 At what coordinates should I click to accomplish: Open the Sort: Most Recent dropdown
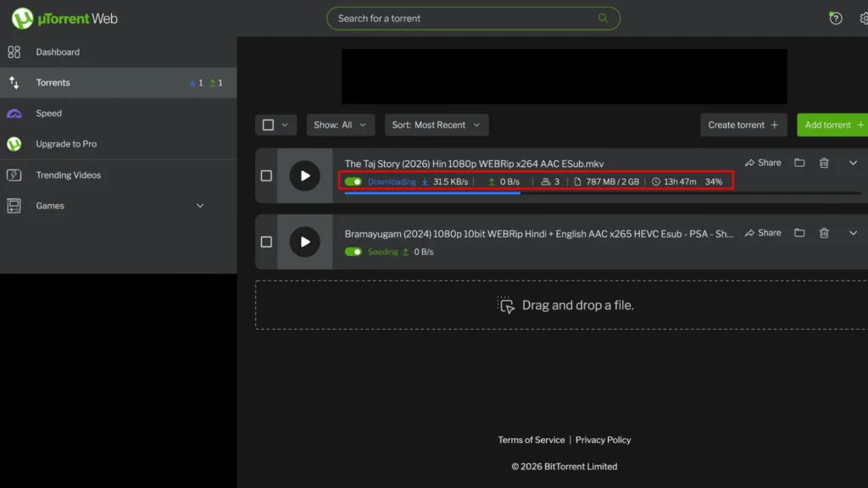click(x=437, y=125)
